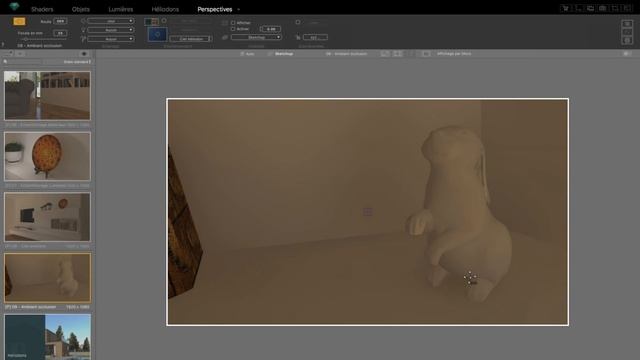Select the house exterior thumbnail at the bottom
This screenshot has height=360, width=640.
coord(47,337)
